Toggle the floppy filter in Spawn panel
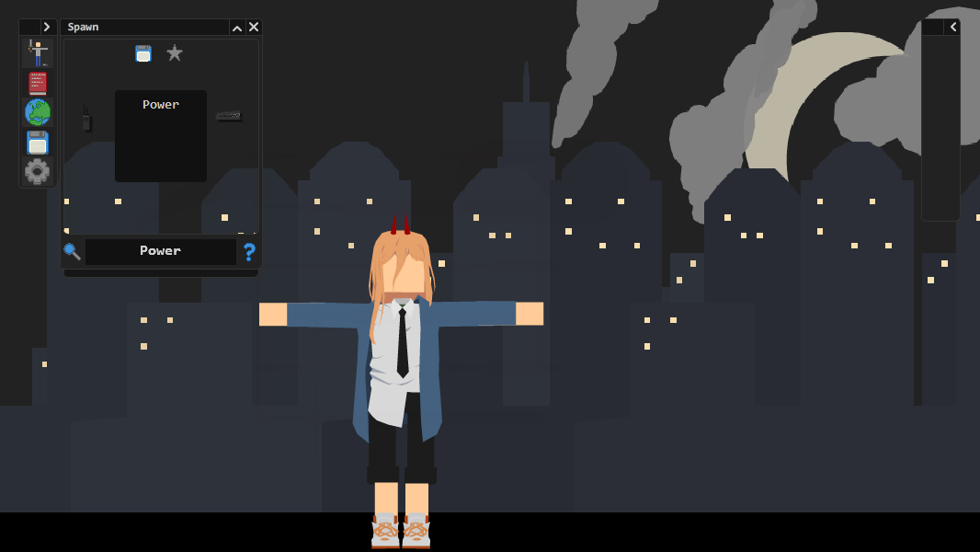The image size is (980, 552). (143, 53)
